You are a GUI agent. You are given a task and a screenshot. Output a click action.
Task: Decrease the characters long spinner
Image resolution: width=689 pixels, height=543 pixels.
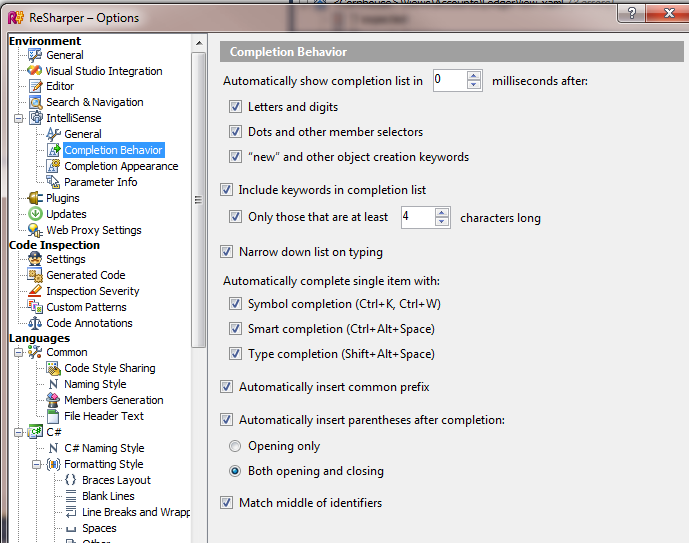click(442, 222)
